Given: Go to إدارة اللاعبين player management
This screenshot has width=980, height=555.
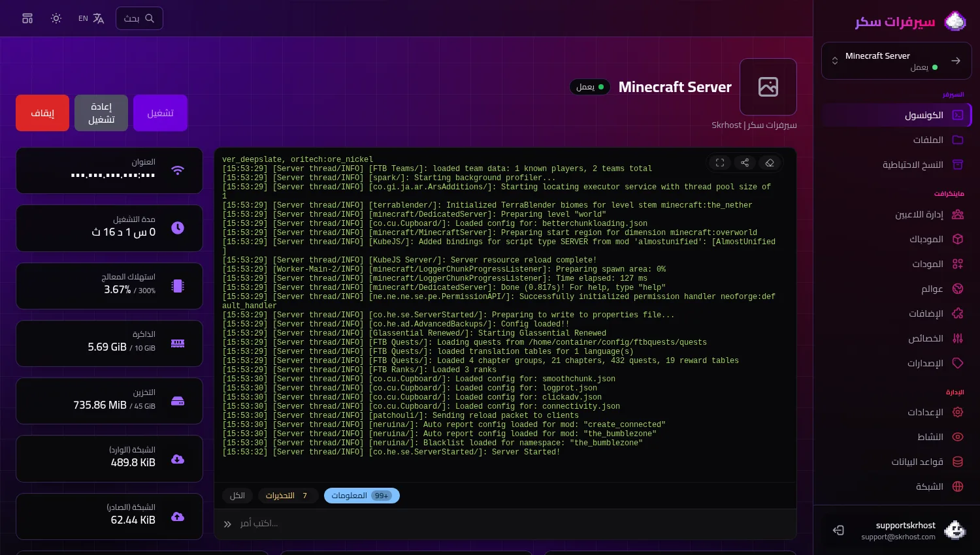Looking at the screenshot, I should 897,214.
